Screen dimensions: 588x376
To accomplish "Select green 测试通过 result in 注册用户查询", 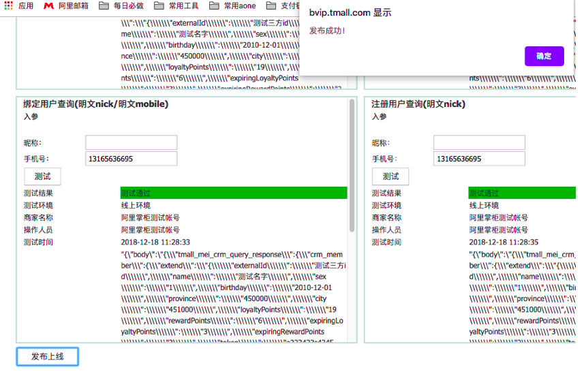I will (x=522, y=193).
